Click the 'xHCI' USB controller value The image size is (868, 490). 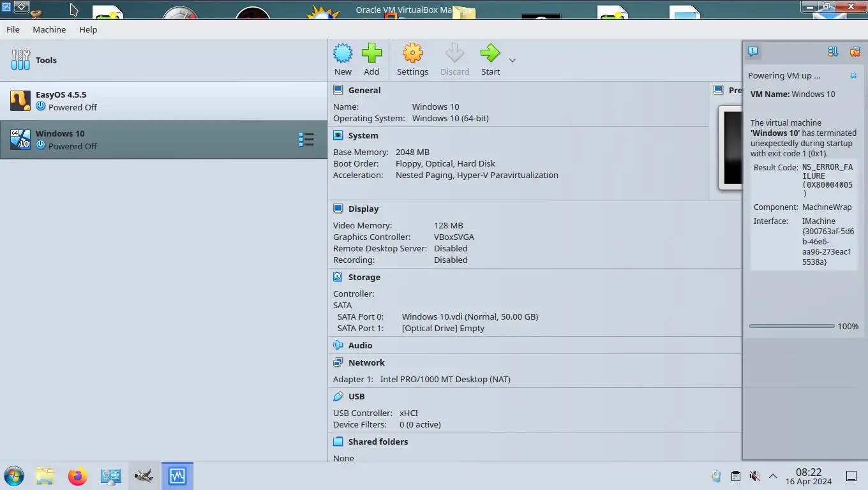pyautogui.click(x=408, y=413)
